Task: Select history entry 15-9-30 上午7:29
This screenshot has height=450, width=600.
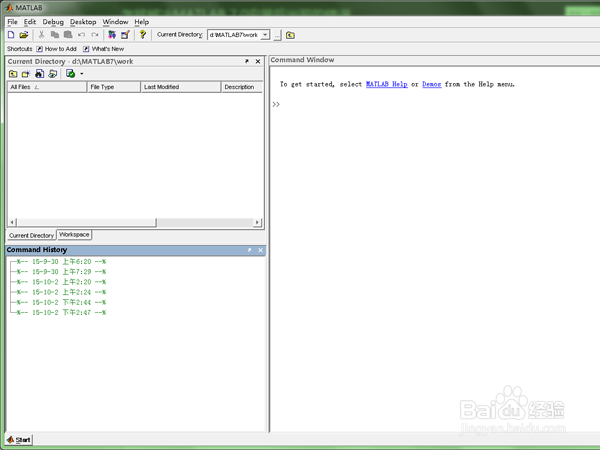Action: pyautogui.click(x=61, y=272)
